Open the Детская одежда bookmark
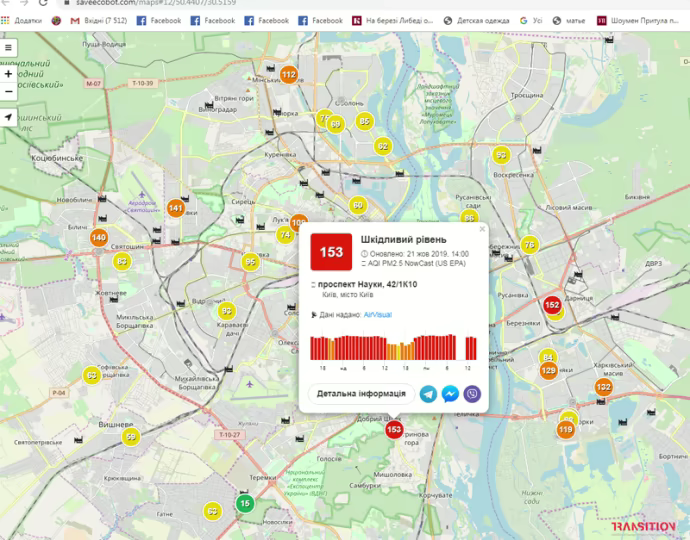The image size is (690, 540). (x=476, y=20)
